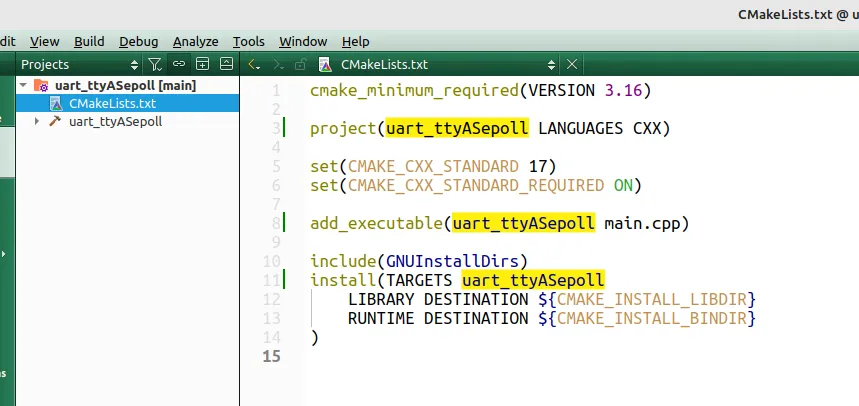Expand the uart_ttyASepoll target node

37,122
